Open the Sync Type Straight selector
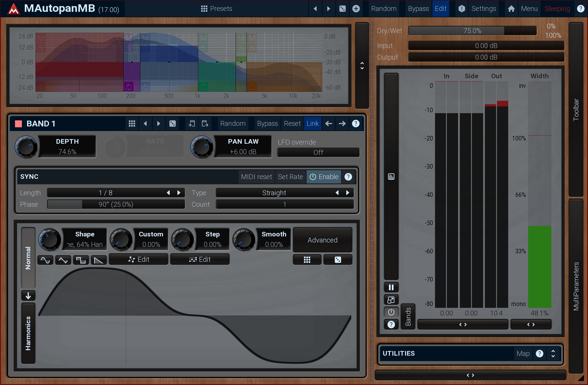The image size is (588, 385). [x=274, y=193]
